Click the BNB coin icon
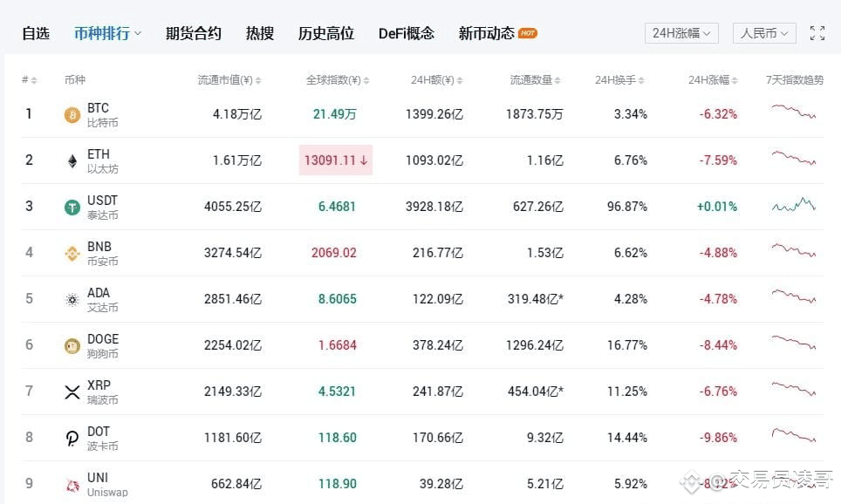Image resolution: width=841 pixels, height=504 pixels. click(x=72, y=254)
